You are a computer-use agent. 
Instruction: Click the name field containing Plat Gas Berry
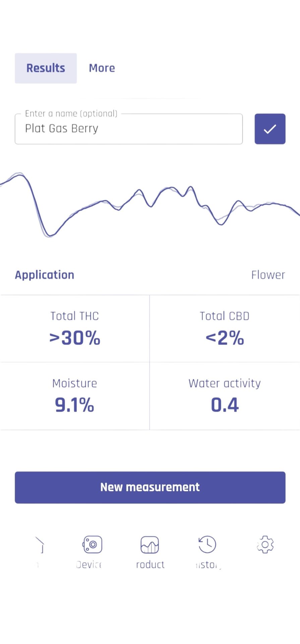(129, 129)
